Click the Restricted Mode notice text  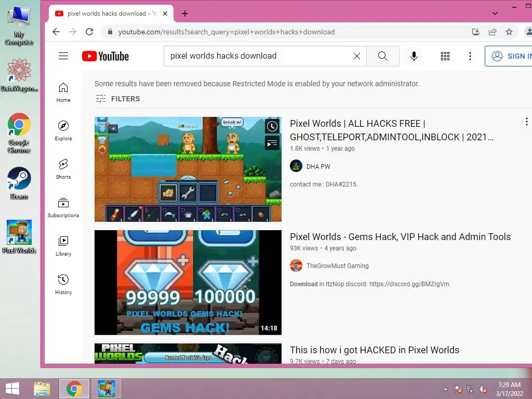[x=257, y=84]
